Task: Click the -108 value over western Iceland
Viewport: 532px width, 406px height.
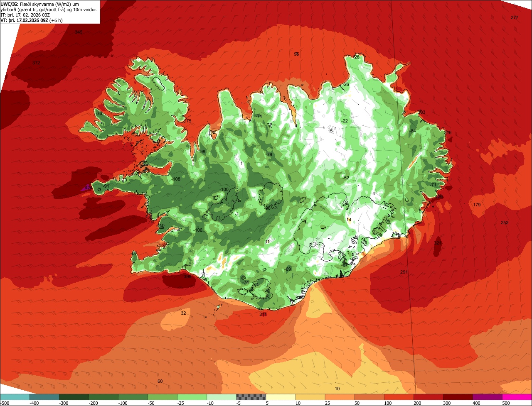Action: pyautogui.click(x=176, y=179)
